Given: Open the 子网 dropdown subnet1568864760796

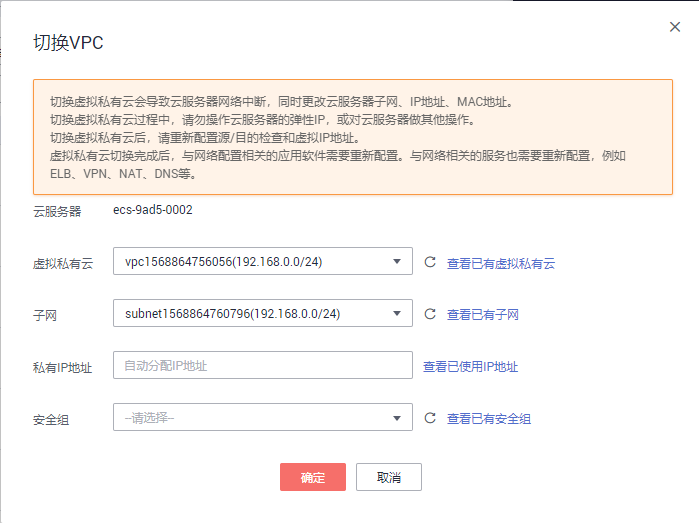Looking at the screenshot, I should point(263,313).
